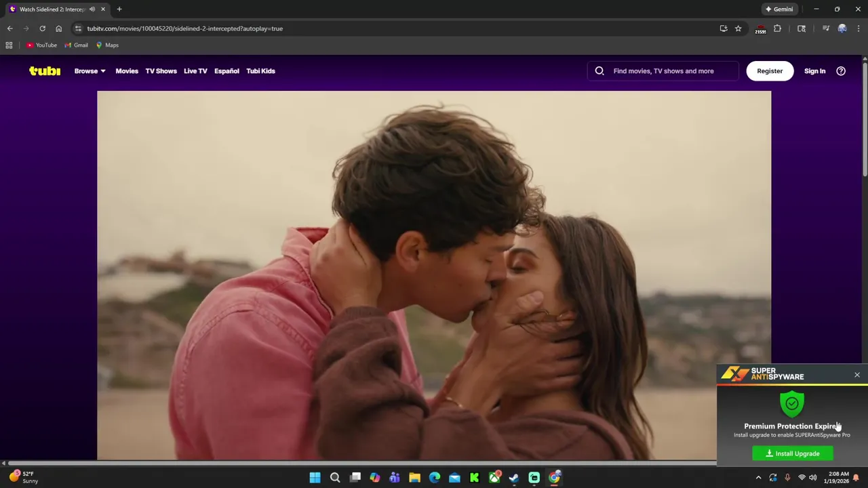The width and height of the screenshot is (868, 488).
Task: Open the Tubi help question mark icon
Action: click(x=841, y=71)
